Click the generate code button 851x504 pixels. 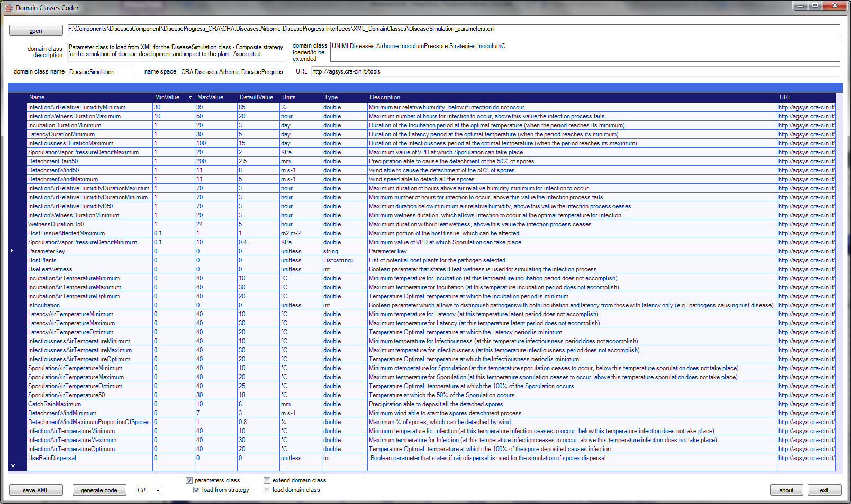99,490
